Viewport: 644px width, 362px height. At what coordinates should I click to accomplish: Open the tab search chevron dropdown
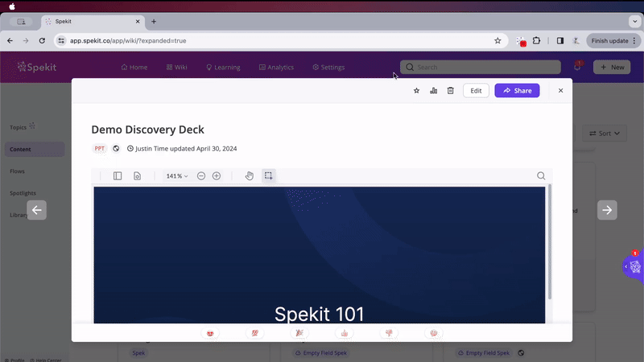point(635,22)
